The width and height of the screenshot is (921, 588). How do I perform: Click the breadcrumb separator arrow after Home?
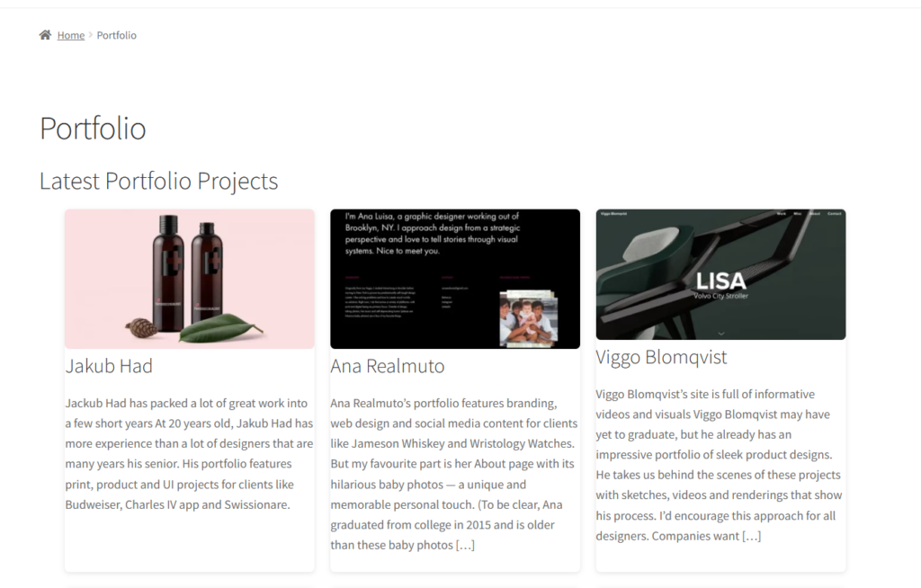(x=91, y=35)
